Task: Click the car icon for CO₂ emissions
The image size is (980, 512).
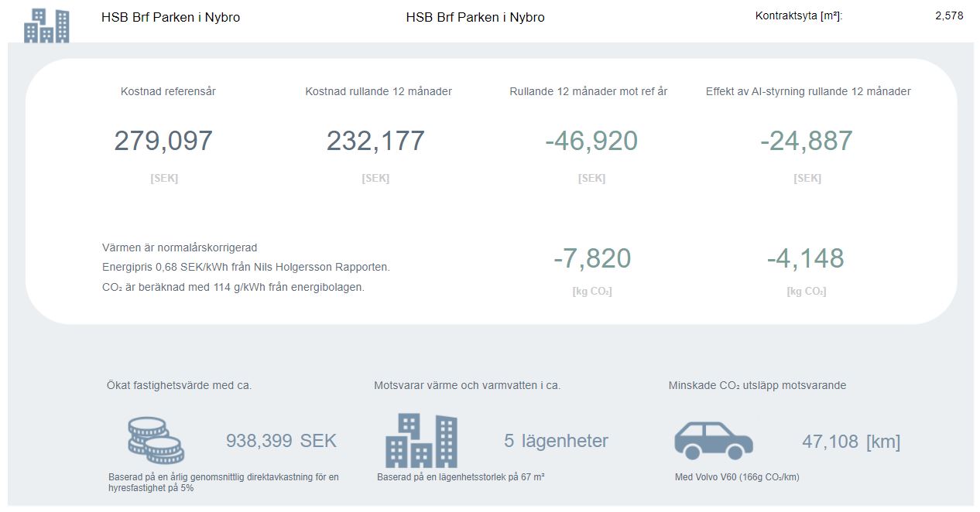Action: point(713,440)
